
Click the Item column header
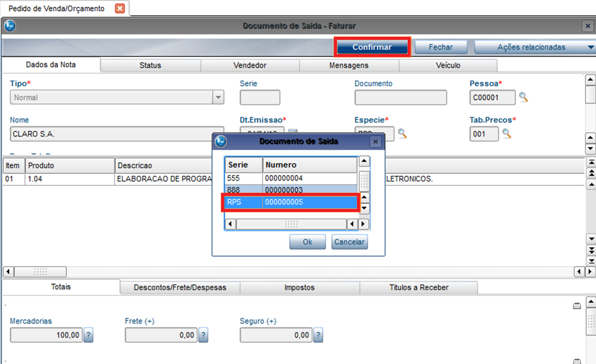14,166
